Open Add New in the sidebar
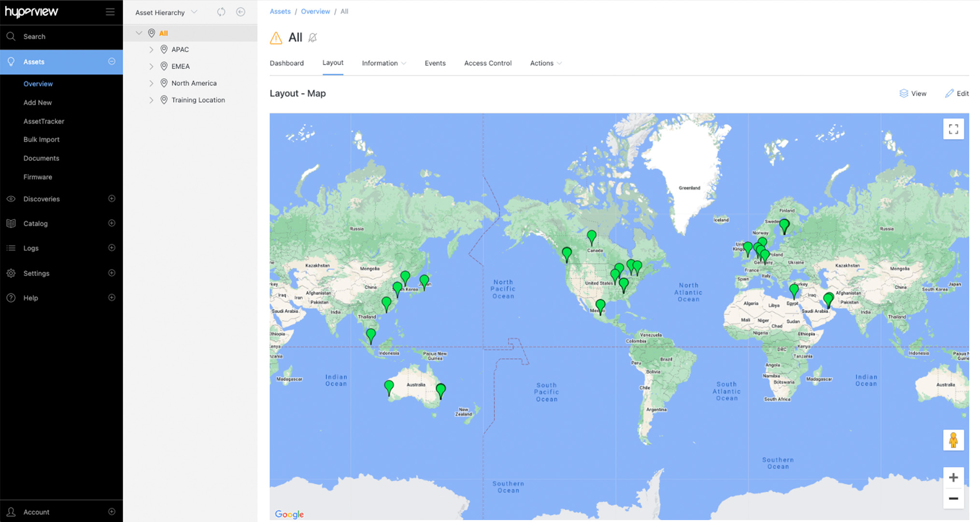Image resolution: width=980 pixels, height=522 pixels. 38,102
